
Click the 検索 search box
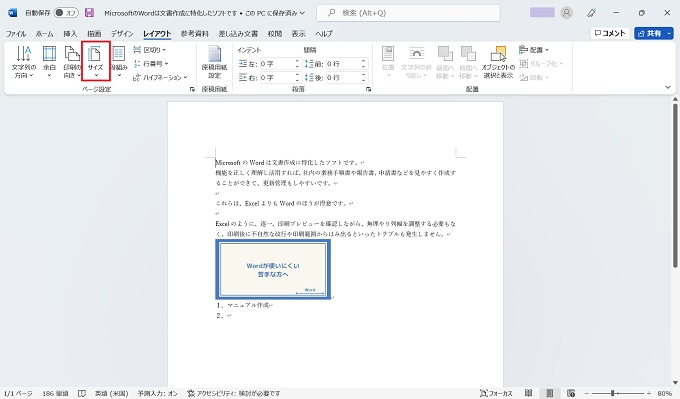[x=408, y=13]
